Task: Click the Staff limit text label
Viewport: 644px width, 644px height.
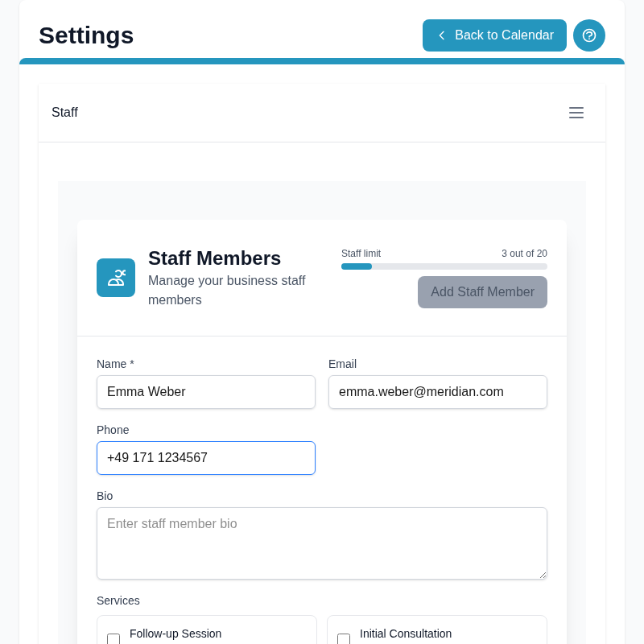Action: 361,254
